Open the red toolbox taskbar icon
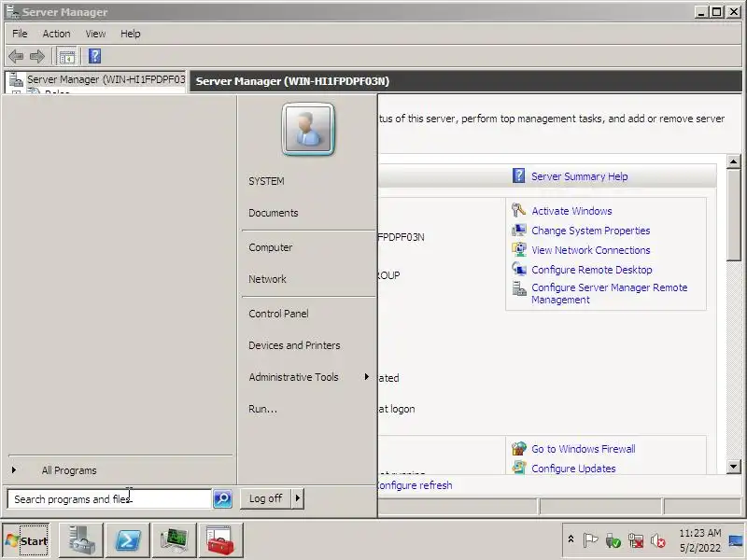The image size is (747, 560). 221,540
